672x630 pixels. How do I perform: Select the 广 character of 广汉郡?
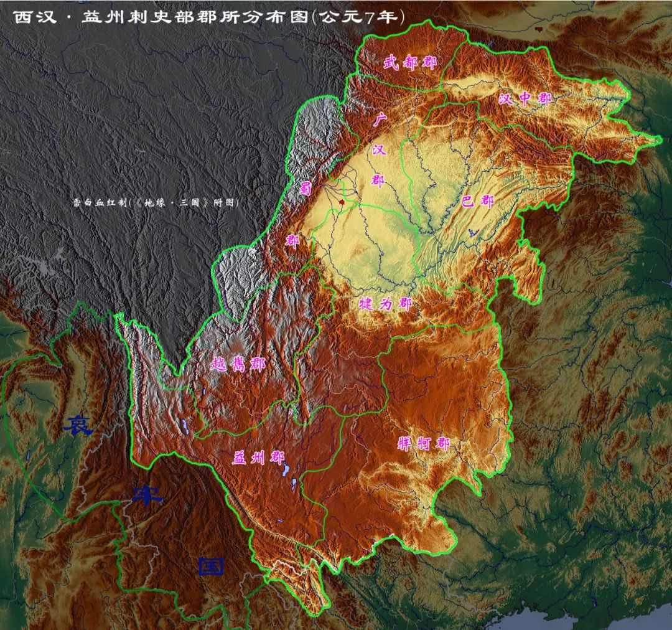379,120
